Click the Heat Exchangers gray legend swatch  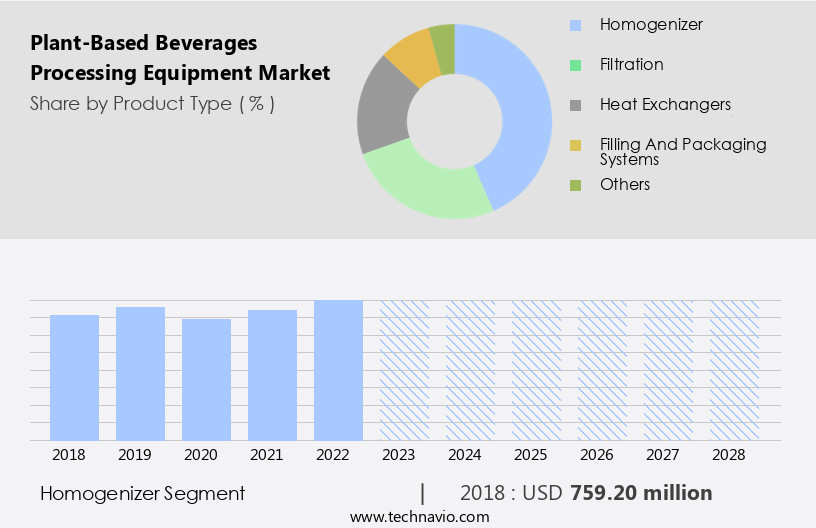click(x=575, y=105)
